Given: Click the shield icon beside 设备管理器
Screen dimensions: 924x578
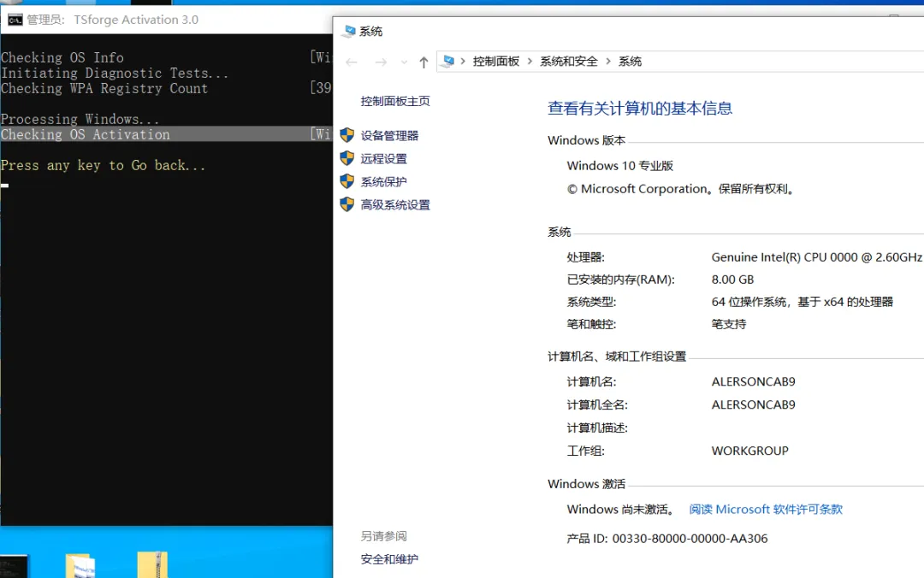Looking at the screenshot, I should (346, 135).
